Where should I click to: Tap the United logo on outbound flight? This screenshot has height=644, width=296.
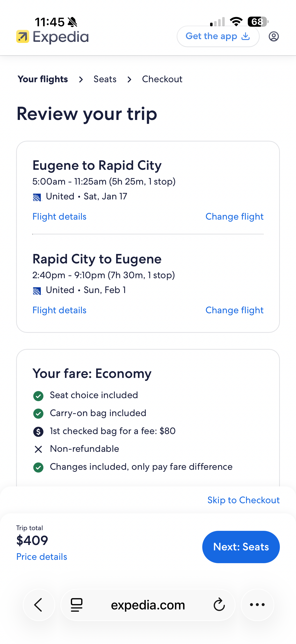click(x=37, y=197)
